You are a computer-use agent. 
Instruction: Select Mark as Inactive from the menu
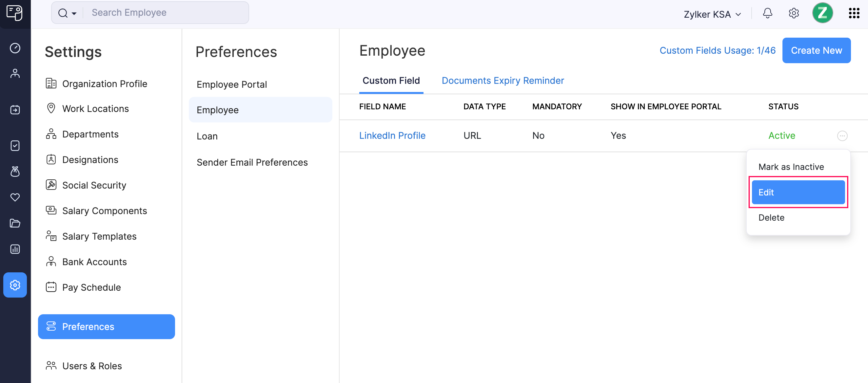791,166
